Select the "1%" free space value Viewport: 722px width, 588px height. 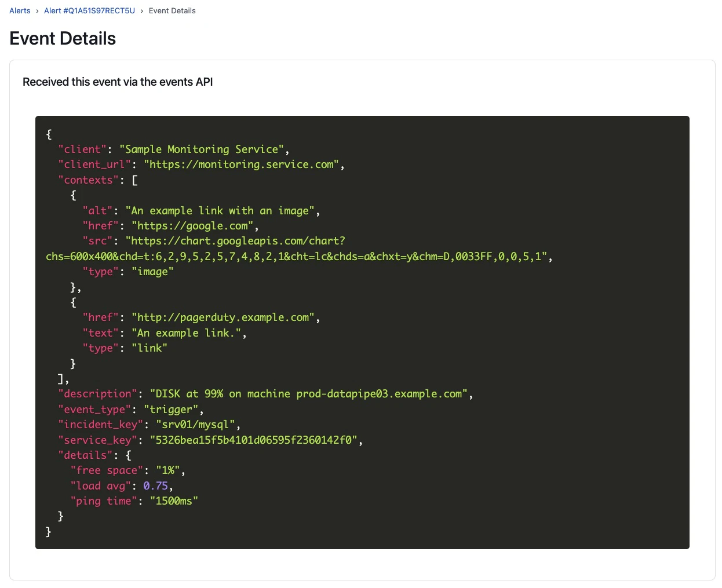(x=168, y=470)
